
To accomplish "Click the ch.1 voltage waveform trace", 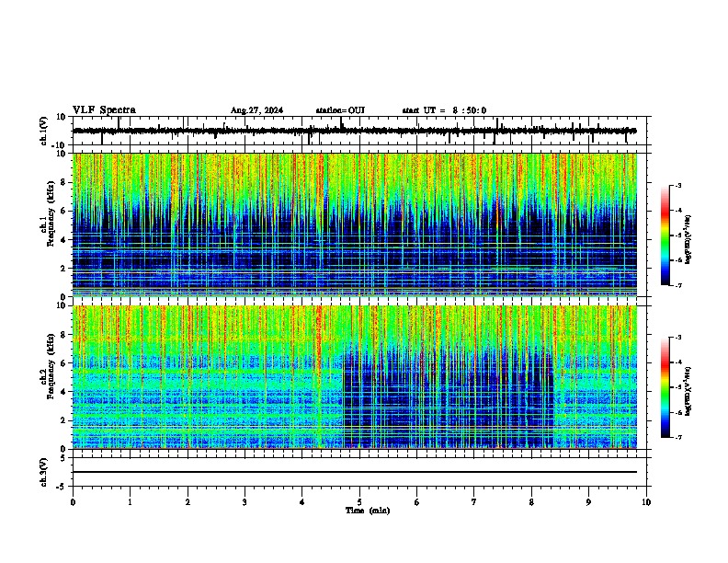I will (354, 131).
